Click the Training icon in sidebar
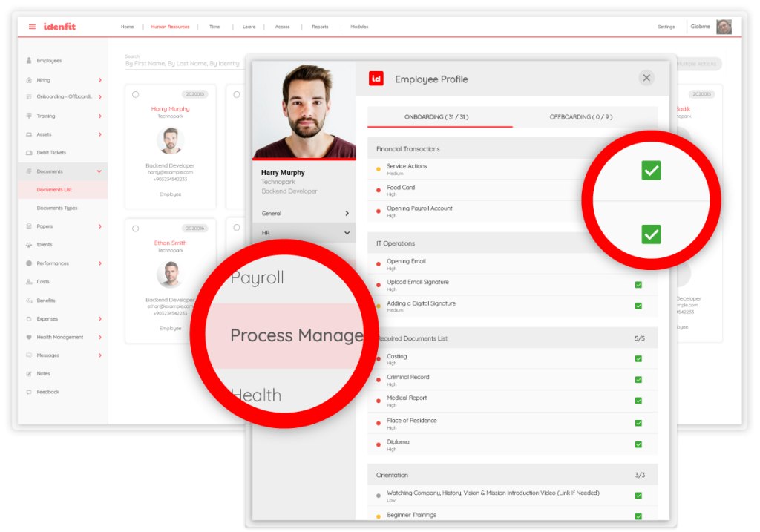The height and width of the screenshot is (532, 760). coord(29,116)
